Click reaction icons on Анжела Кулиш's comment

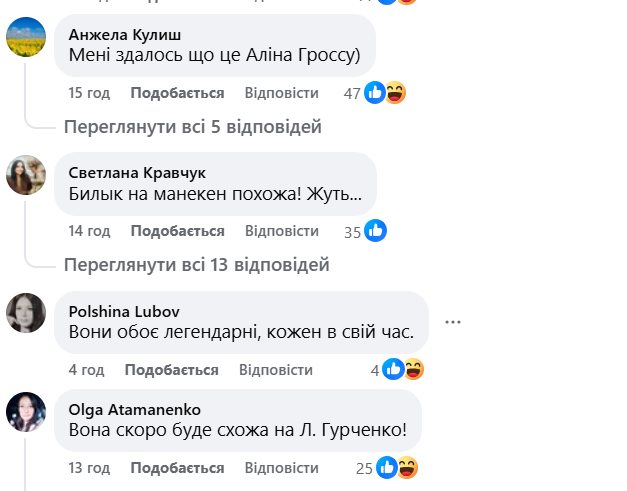point(386,93)
